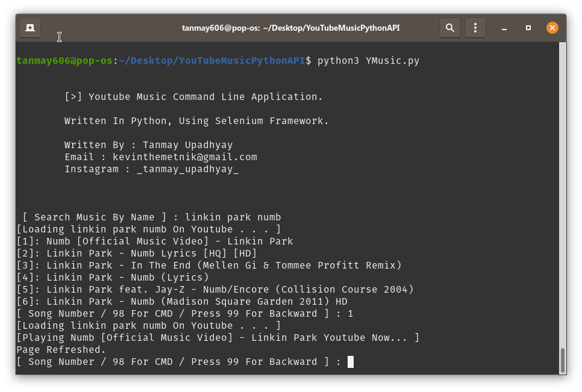Click the window title bar text
This screenshot has height=392, width=582.
(290, 28)
